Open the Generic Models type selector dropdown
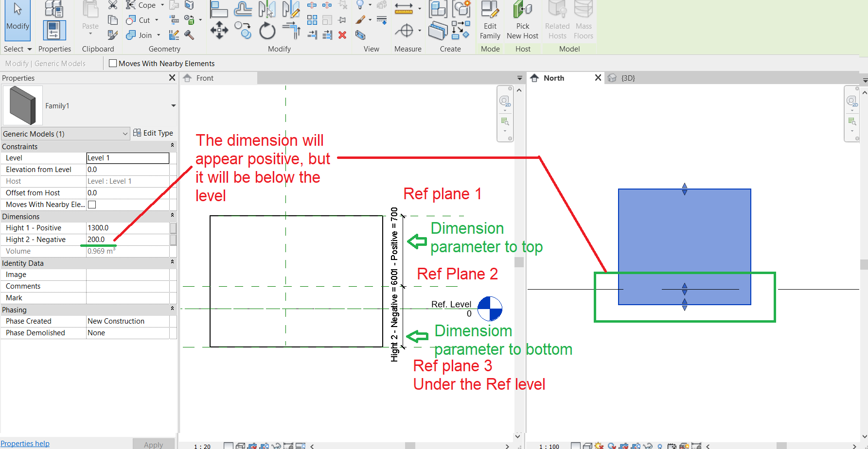This screenshot has width=868, height=449. pos(125,134)
